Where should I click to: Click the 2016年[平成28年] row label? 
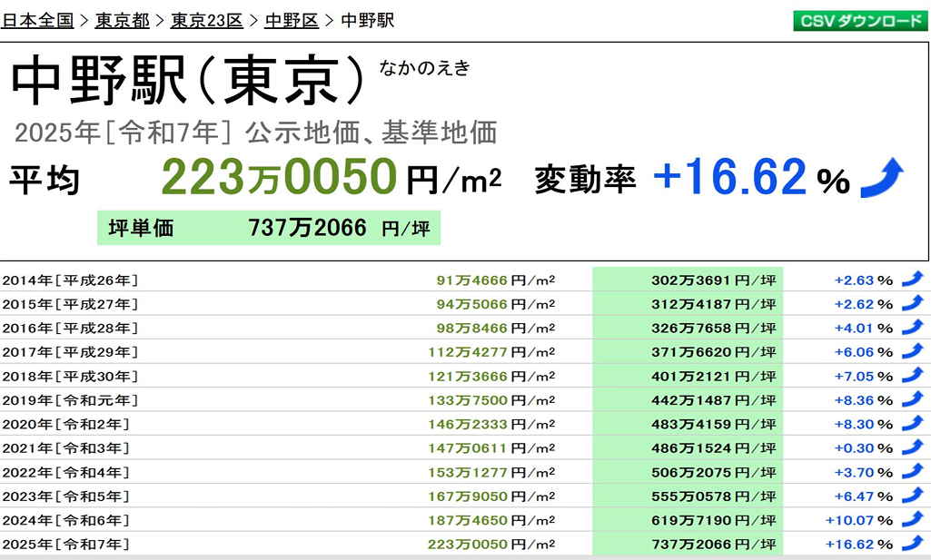pos(70,328)
